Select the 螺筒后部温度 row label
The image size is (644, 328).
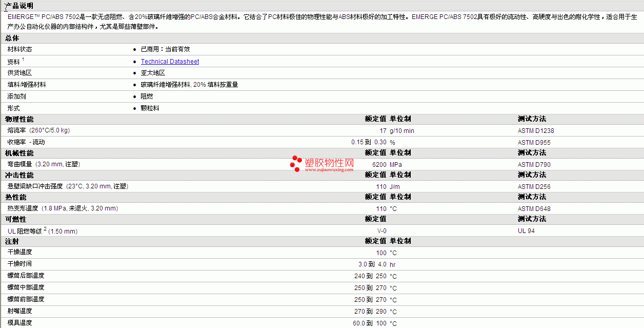(x=26, y=276)
